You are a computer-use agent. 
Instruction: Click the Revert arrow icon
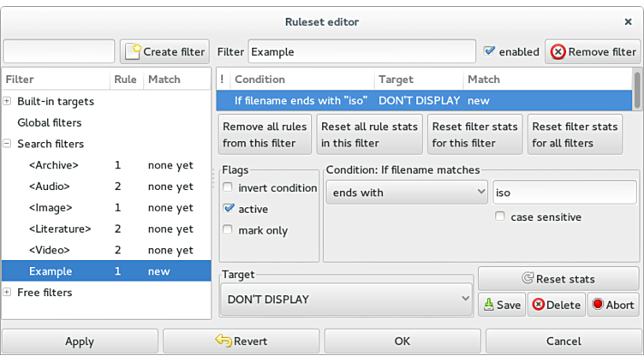[224, 341]
